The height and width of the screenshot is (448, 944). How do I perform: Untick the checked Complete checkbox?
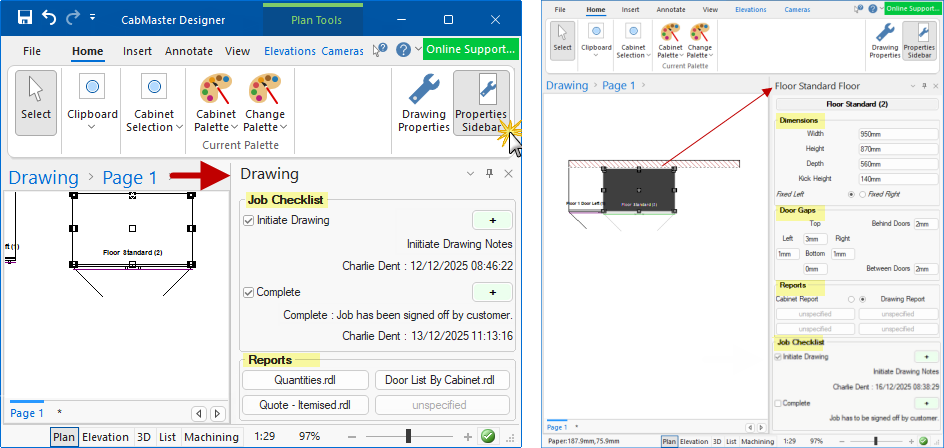[x=249, y=292]
